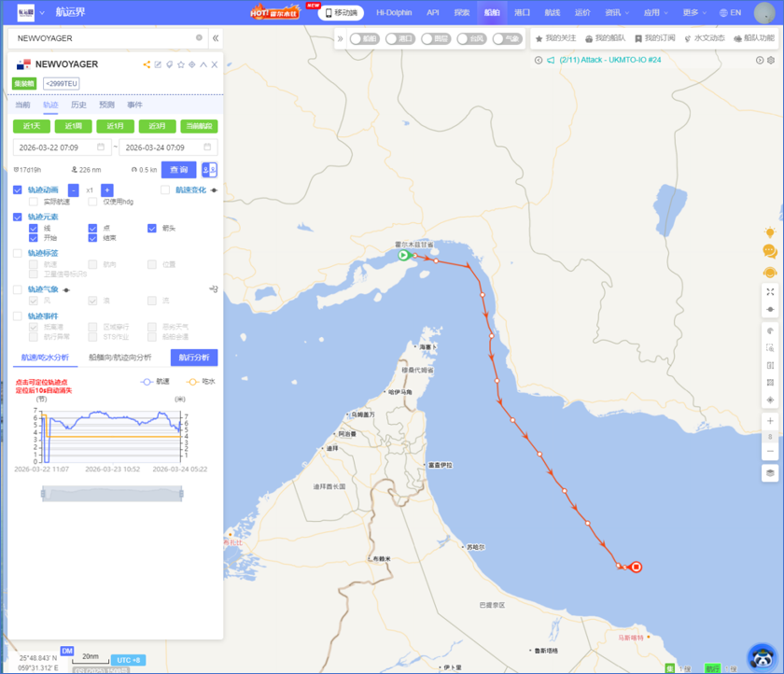Viewport: 784px width, 674px height.
Task: Click the share icon beside NEWVOYAGER
Action: click(147, 64)
